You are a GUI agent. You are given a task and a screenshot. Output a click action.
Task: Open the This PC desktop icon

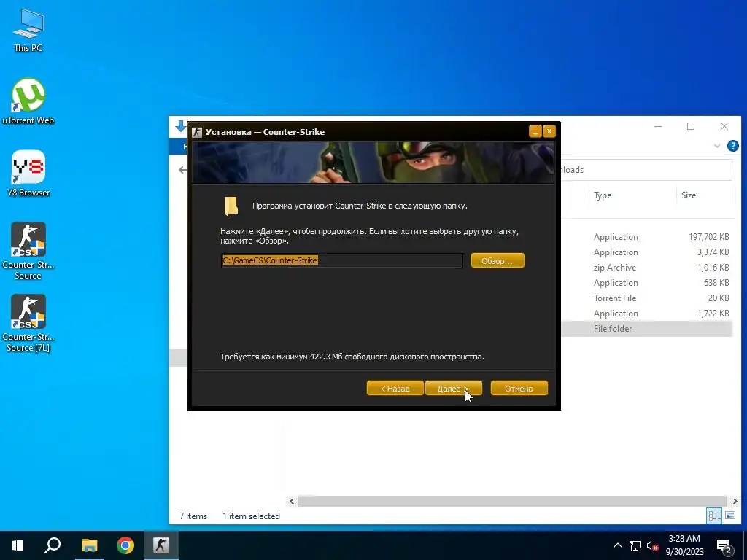pos(28,31)
